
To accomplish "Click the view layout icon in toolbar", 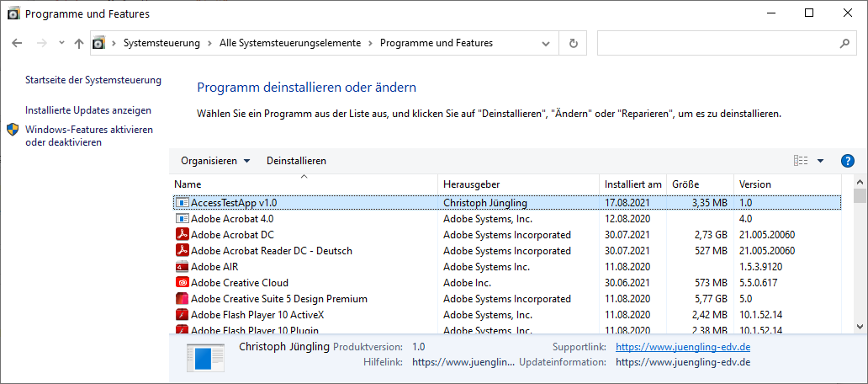I will tap(801, 161).
